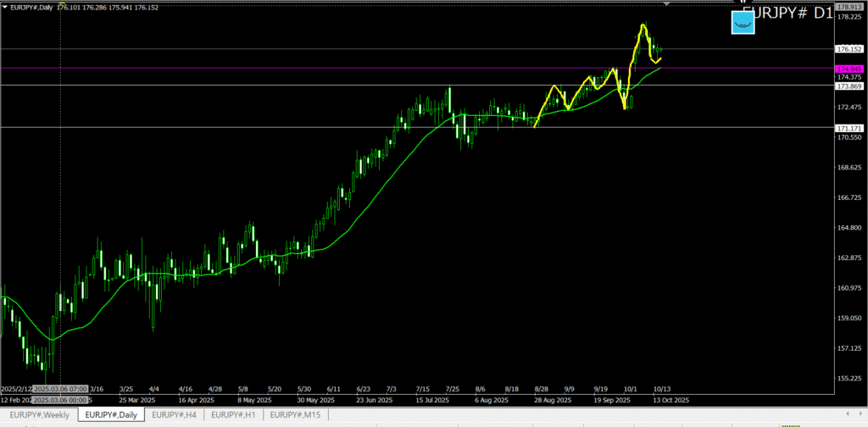Click the 171.171 price level label
Viewport: 868px width, 427px height.
click(849, 127)
